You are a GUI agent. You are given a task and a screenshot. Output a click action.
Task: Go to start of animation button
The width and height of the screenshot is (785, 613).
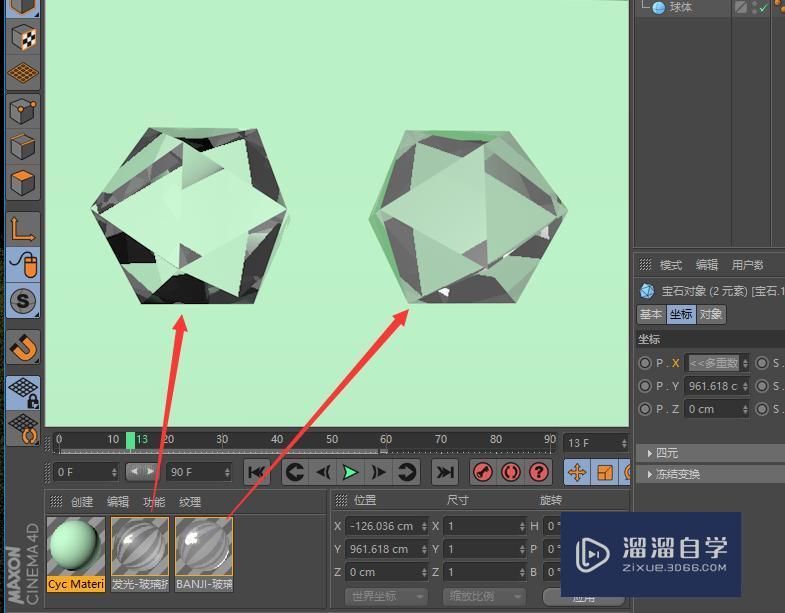pyautogui.click(x=257, y=472)
